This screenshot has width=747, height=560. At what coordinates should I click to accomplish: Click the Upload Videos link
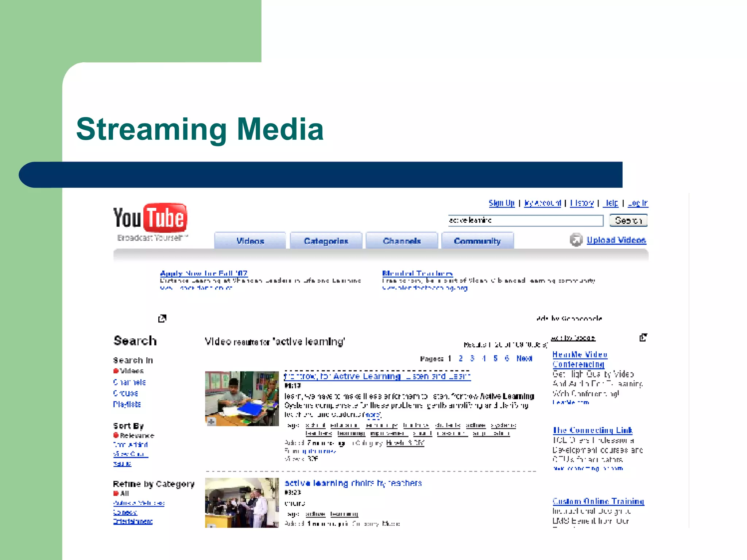tap(616, 240)
